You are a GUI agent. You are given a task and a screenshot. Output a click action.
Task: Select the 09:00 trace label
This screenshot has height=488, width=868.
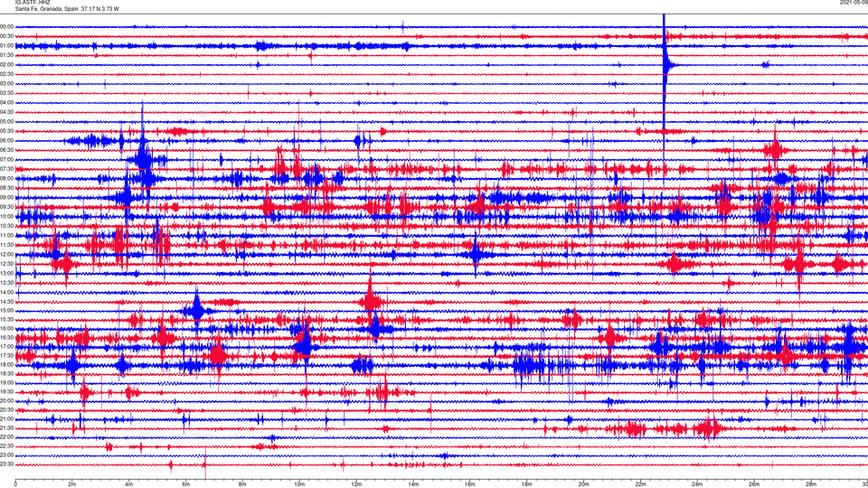coord(6,198)
